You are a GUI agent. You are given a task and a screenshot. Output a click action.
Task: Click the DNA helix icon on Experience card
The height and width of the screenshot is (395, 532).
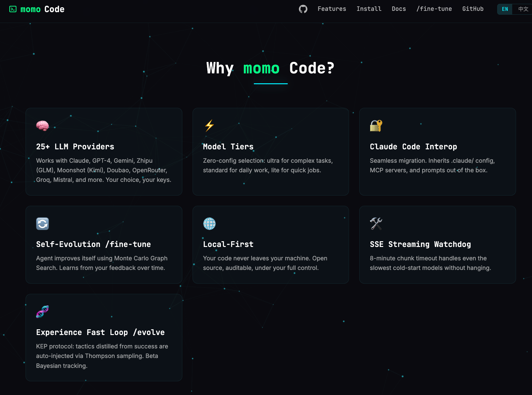(42, 312)
